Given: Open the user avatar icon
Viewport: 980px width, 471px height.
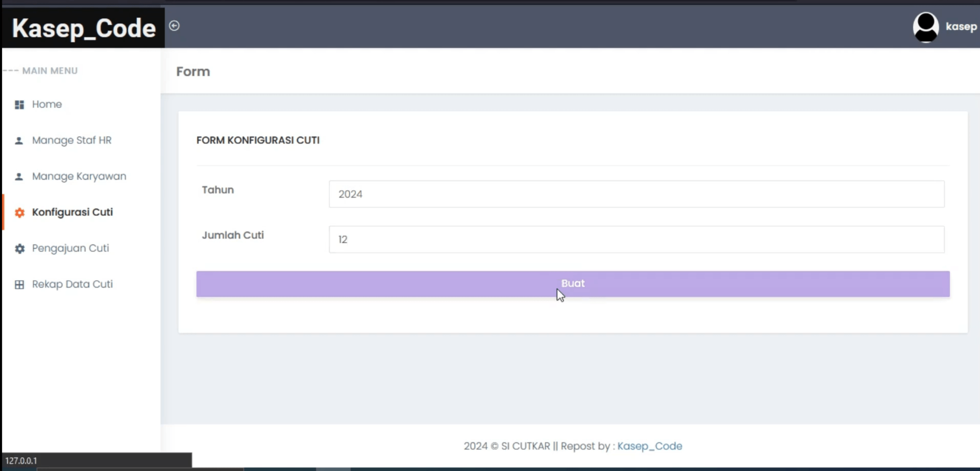Looking at the screenshot, I should pos(925,26).
